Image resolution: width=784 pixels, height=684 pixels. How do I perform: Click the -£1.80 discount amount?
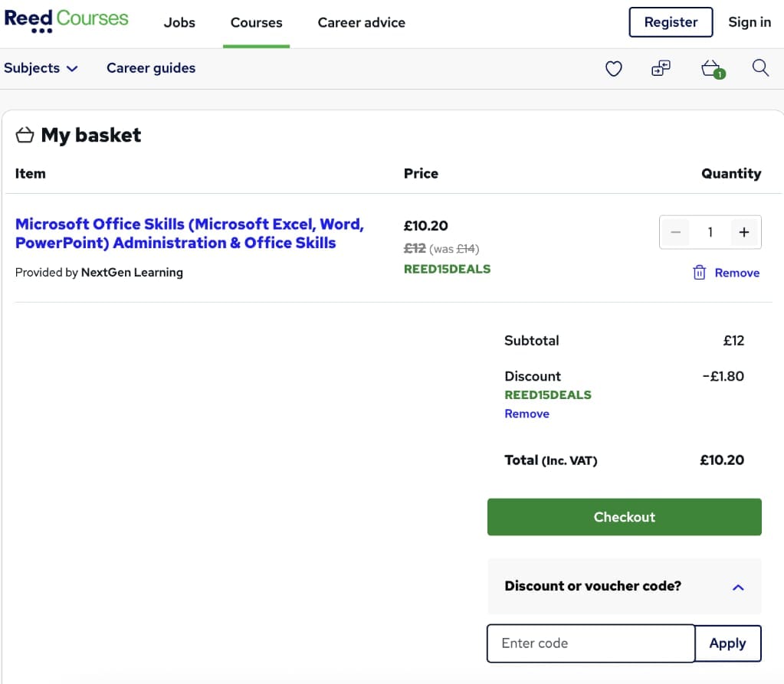tap(723, 376)
